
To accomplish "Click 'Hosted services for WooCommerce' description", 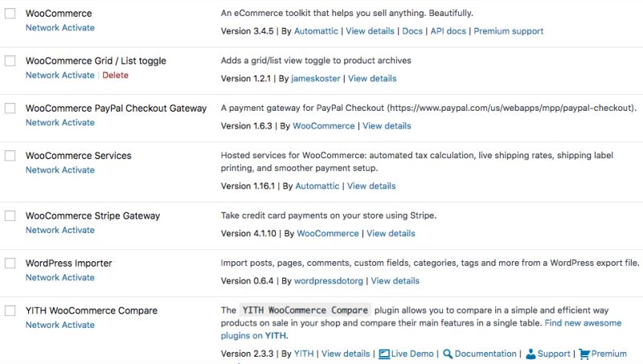I will [417, 162].
